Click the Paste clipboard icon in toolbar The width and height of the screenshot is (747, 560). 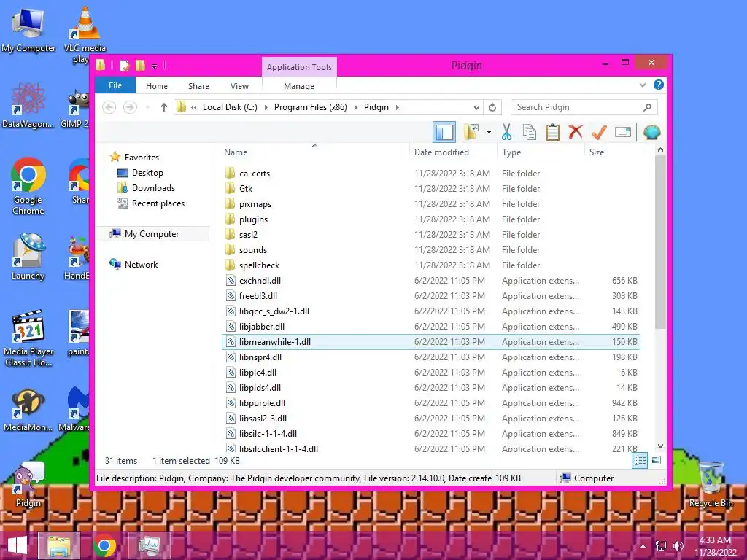[x=553, y=132]
